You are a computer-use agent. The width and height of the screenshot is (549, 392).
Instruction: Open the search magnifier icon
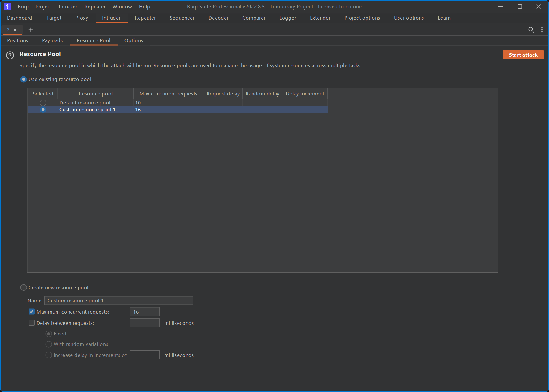pyautogui.click(x=531, y=30)
